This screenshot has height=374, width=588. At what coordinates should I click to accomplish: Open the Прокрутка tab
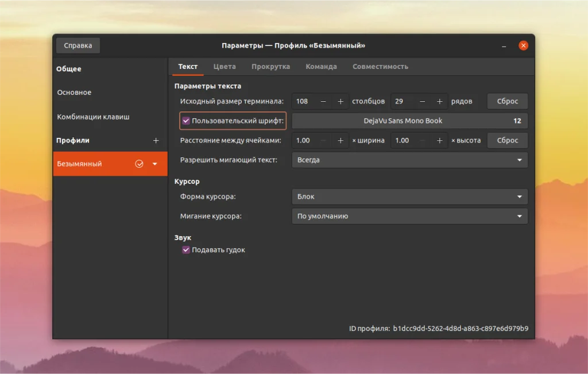tap(270, 66)
